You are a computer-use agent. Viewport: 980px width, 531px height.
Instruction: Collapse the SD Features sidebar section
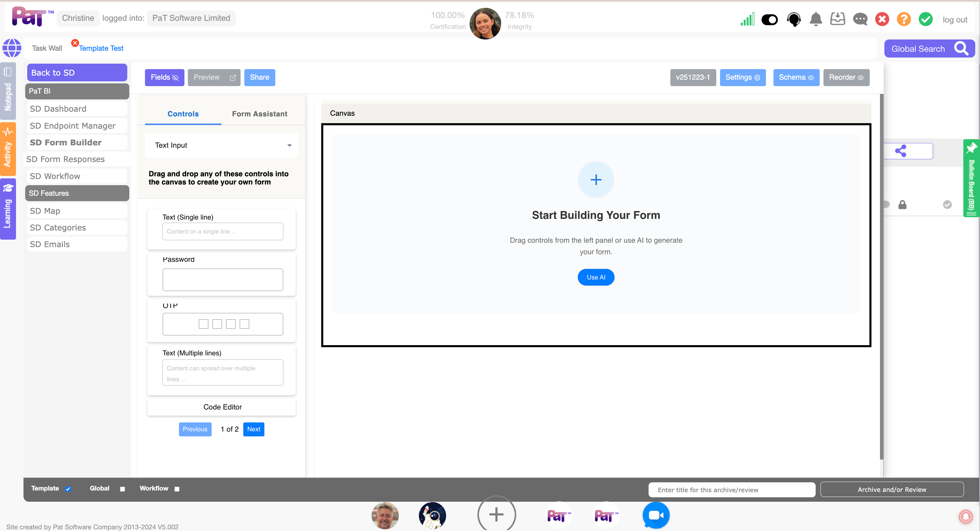point(77,193)
